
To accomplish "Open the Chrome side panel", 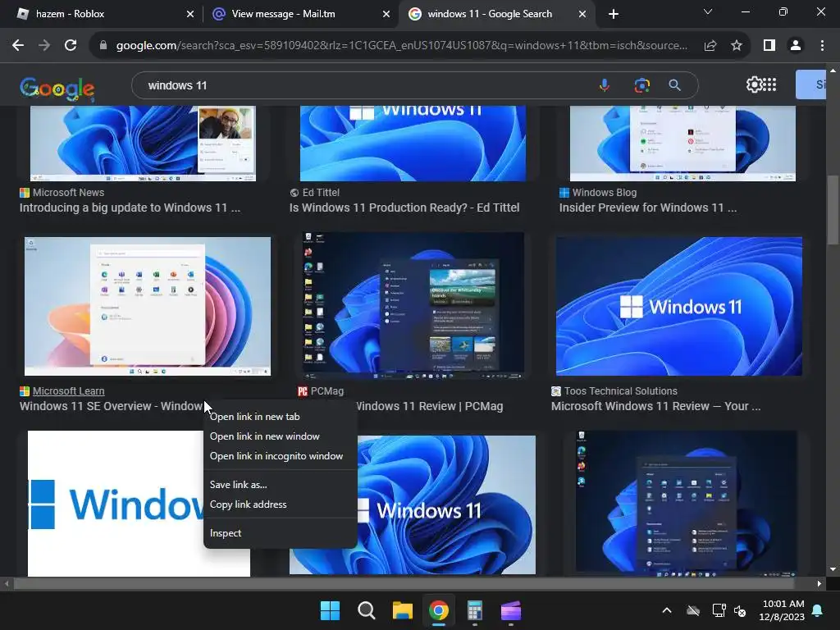I will coord(769,46).
